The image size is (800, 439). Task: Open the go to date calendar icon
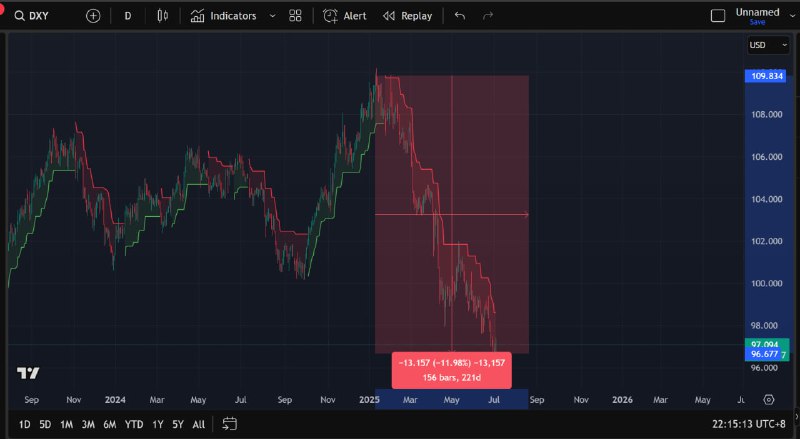230,424
